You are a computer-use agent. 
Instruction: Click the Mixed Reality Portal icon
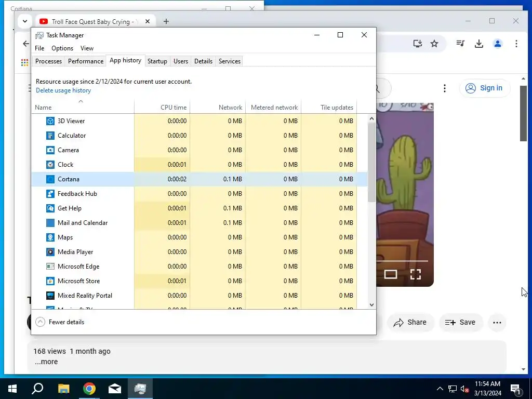point(50,296)
